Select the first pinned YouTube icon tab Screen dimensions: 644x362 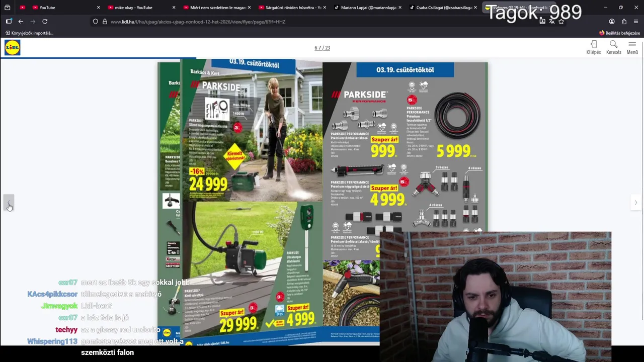click(22, 8)
